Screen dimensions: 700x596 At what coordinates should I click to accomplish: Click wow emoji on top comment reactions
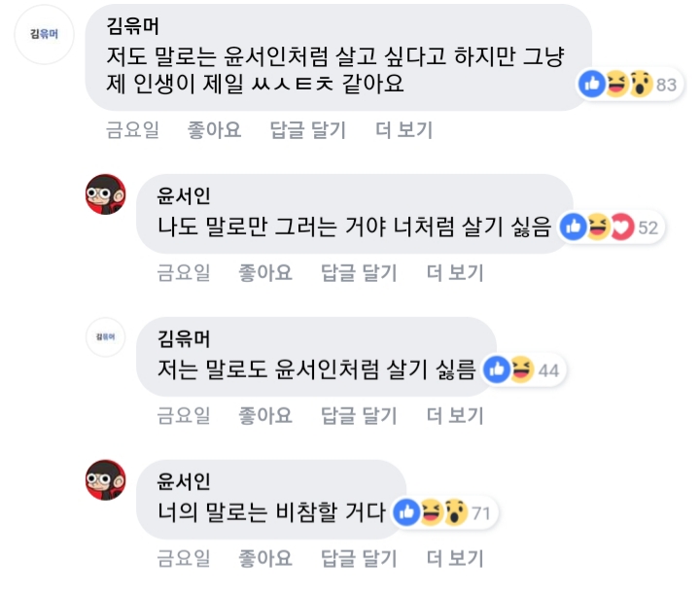click(x=639, y=85)
